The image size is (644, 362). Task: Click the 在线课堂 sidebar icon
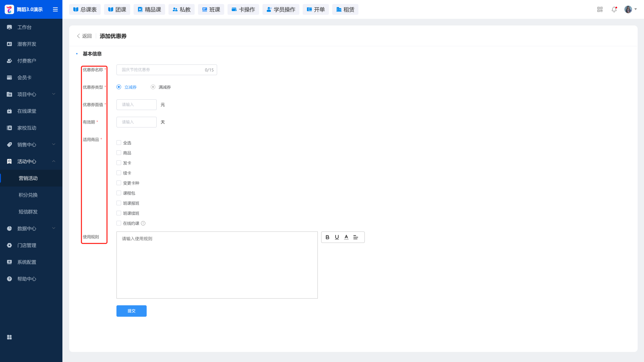9,111
